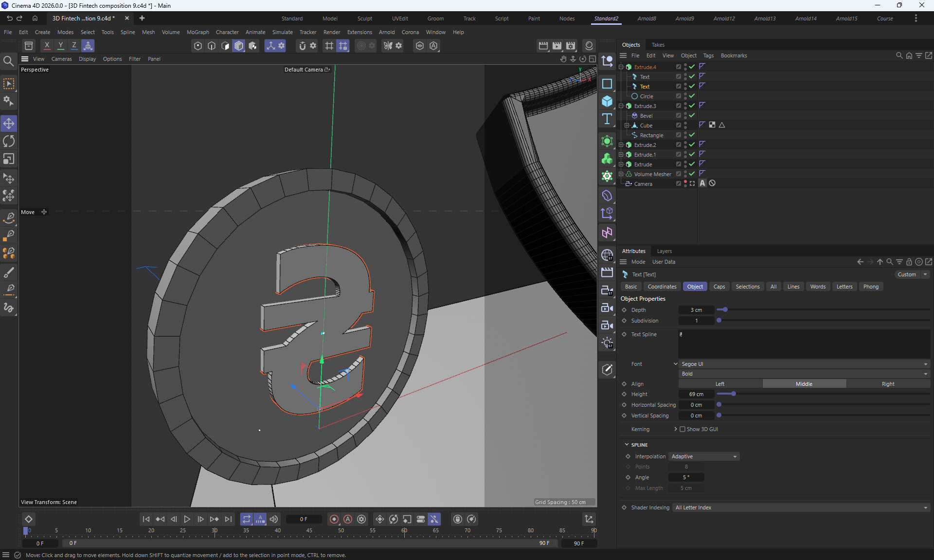The image size is (934, 560).
Task: Click the Text object tool icon
Action: [607, 119]
